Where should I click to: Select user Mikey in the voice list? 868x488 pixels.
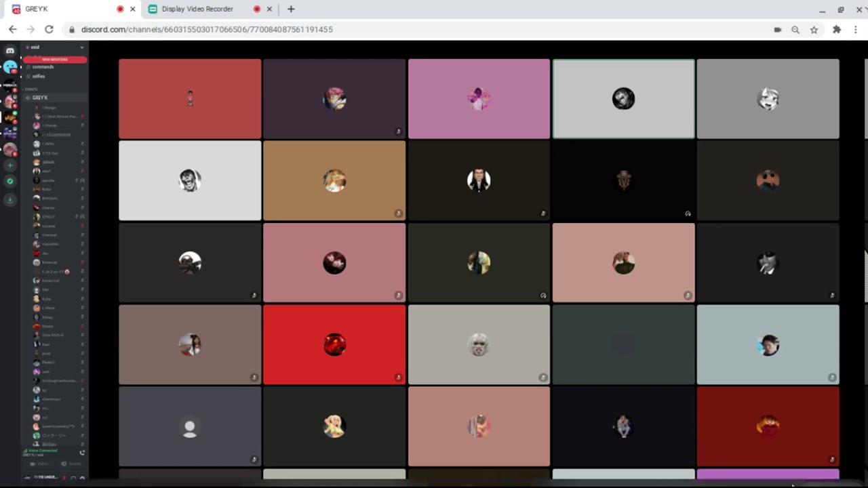click(57, 317)
